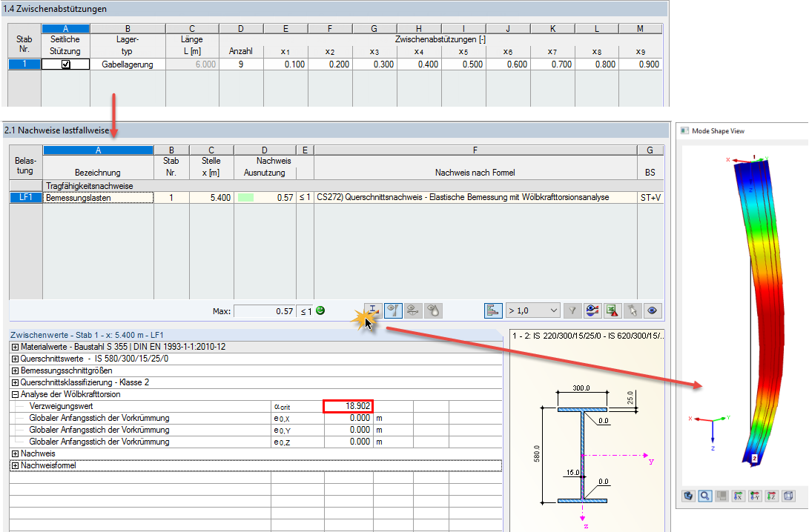Select the LF1 load case cell
Image resolution: width=809 pixels, height=532 pixels.
coord(26,197)
